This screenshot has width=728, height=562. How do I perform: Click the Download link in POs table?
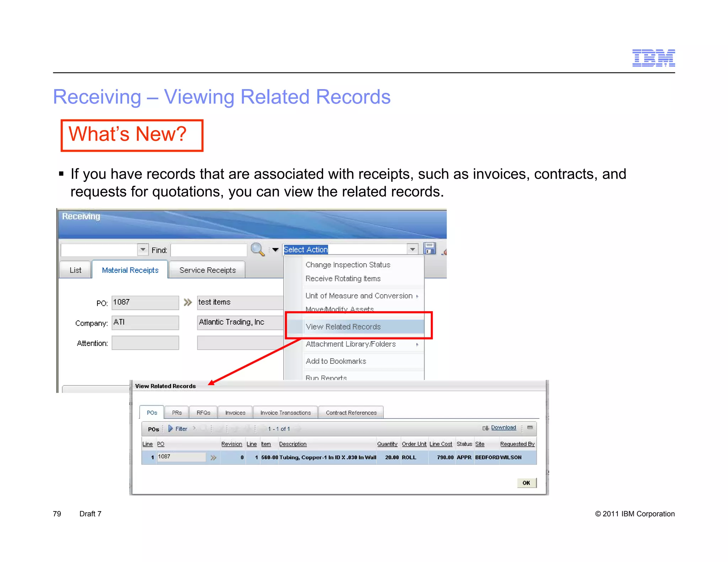tap(503, 427)
